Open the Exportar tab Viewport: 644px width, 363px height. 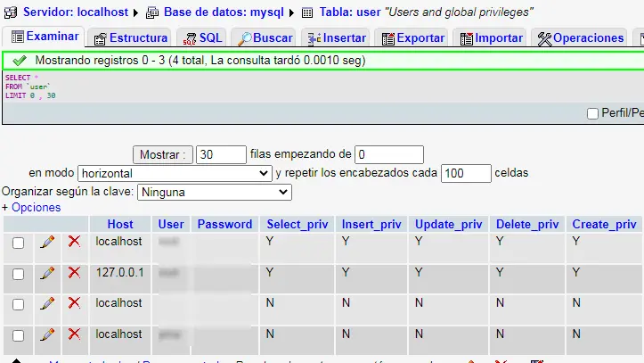412,38
